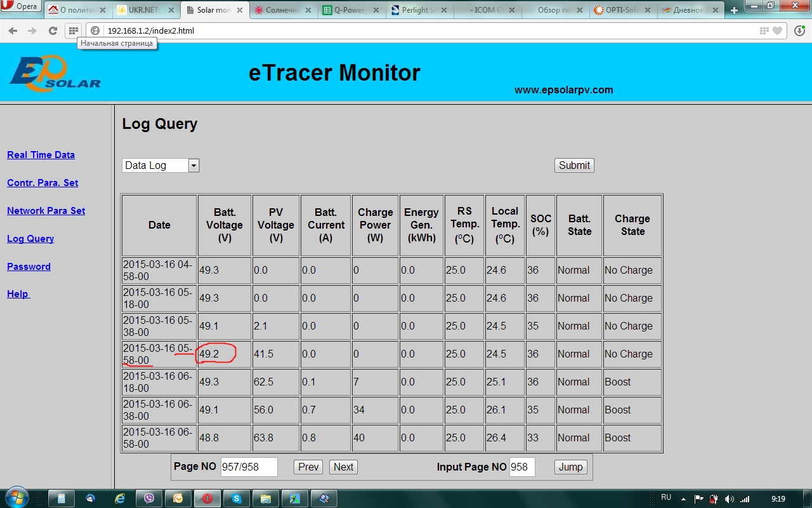Select Charge Power value 40
Image resolution: width=812 pixels, height=508 pixels.
pos(359,438)
